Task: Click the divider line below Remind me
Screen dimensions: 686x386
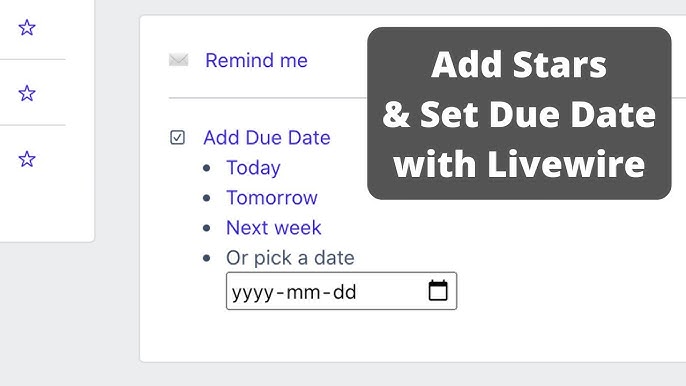Action: (267, 98)
